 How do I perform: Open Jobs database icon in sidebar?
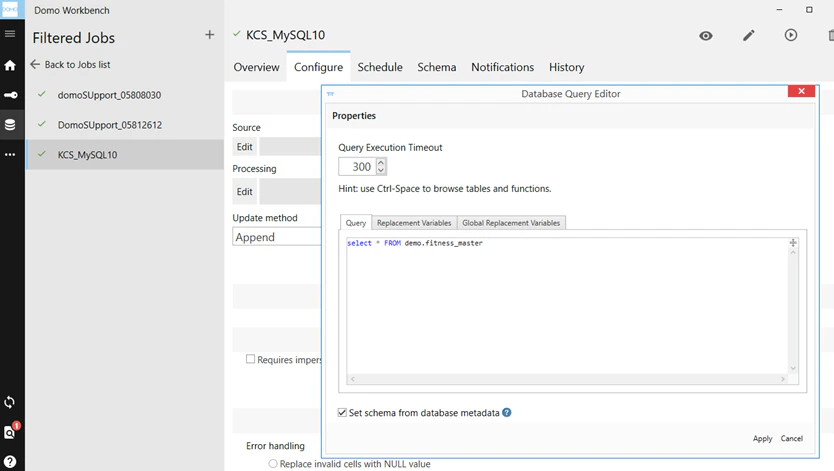click(10, 125)
